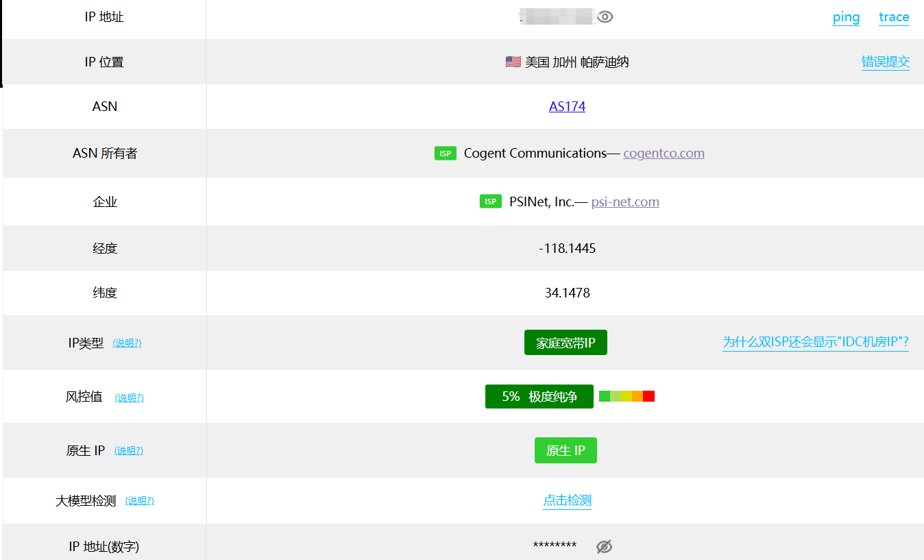Click the green 原生 IP badge

tap(566, 450)
